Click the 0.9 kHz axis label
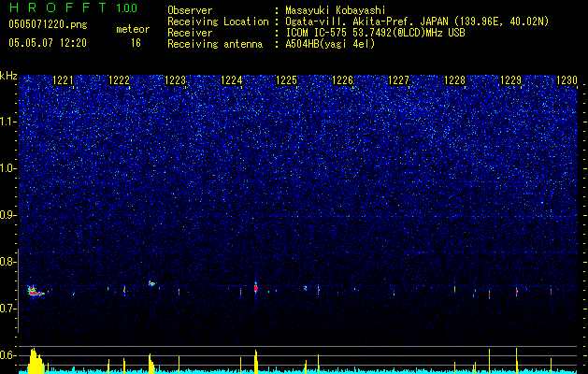Screen dimensions: 588x374 click(7, 215)
